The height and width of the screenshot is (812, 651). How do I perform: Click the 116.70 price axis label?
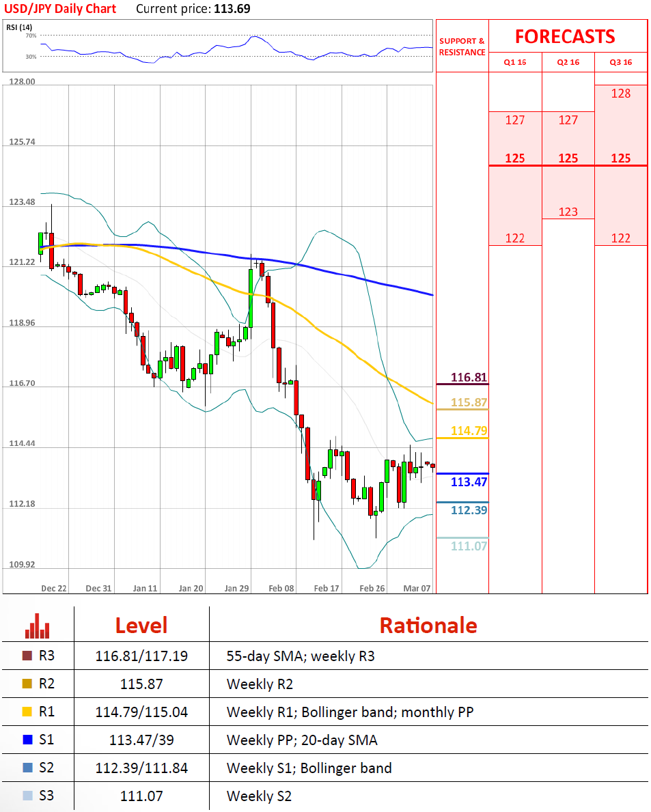(23, 383)
